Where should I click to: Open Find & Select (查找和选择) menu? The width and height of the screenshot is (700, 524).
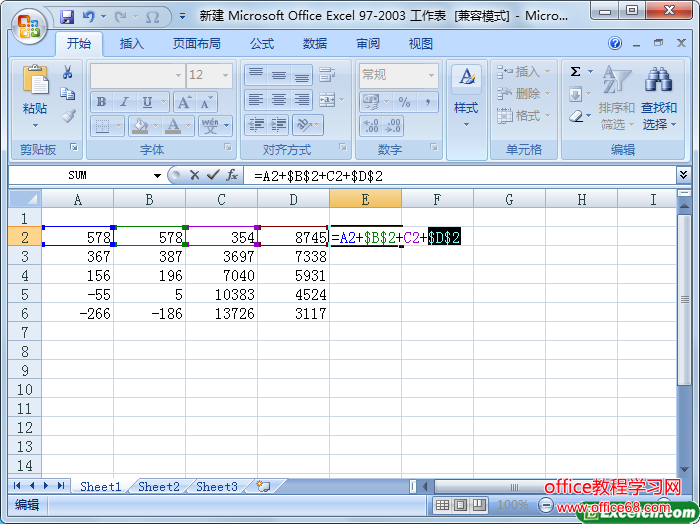pyautogui.click(x=659, y=98)
